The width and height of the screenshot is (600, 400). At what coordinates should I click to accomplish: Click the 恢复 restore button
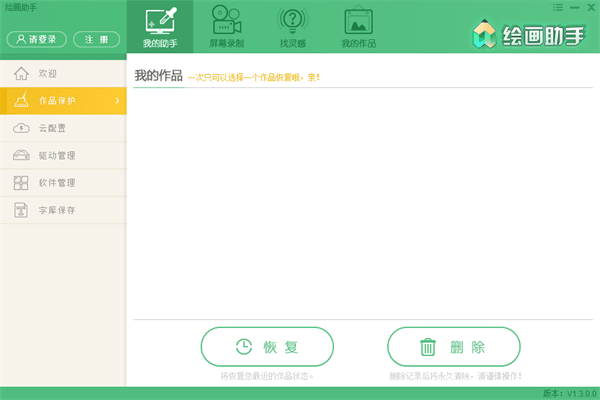(267, 347)
